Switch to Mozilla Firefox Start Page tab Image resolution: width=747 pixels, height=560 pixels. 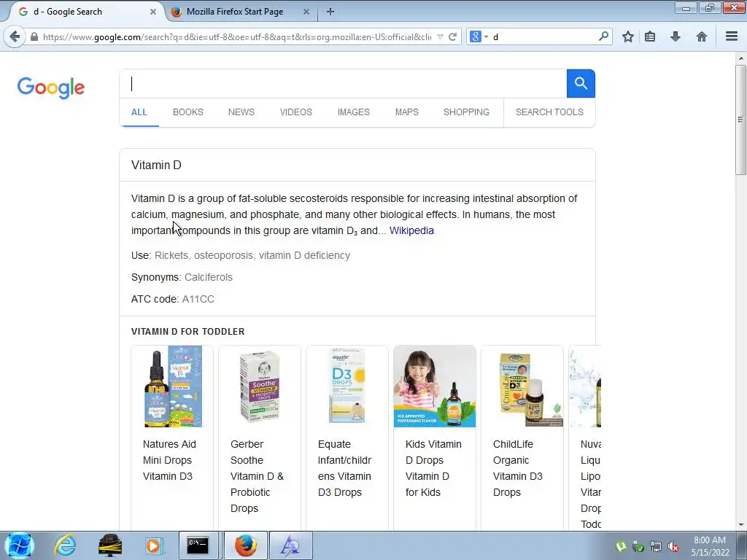234,12
